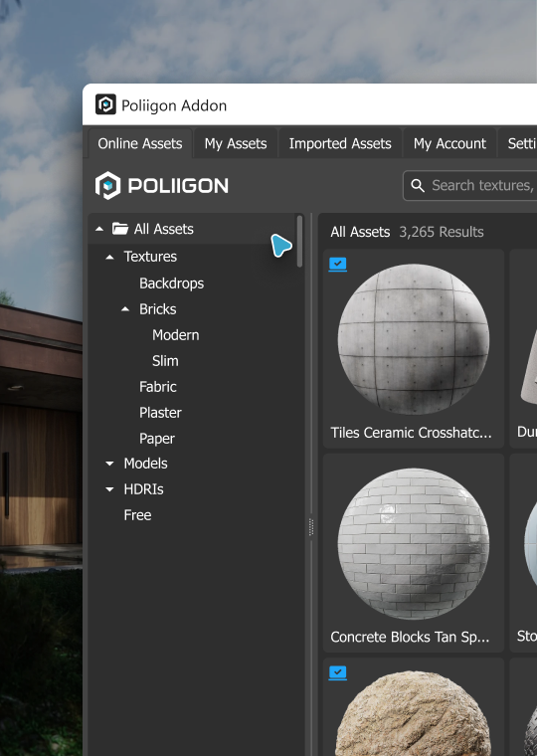Select the HDRIs tree label
537x756 pixels.
(x=143, y=489)
